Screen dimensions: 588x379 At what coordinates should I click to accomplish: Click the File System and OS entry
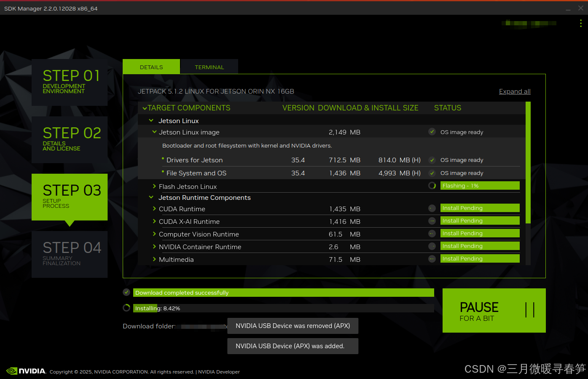(196, 173)
